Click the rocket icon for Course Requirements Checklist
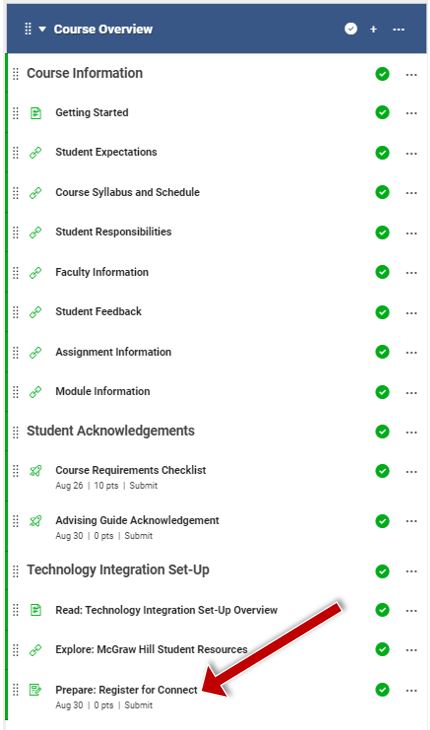Image resolution: width=430 pixels, height=730 pixels. pyautogui.click(x=35, y=471)
